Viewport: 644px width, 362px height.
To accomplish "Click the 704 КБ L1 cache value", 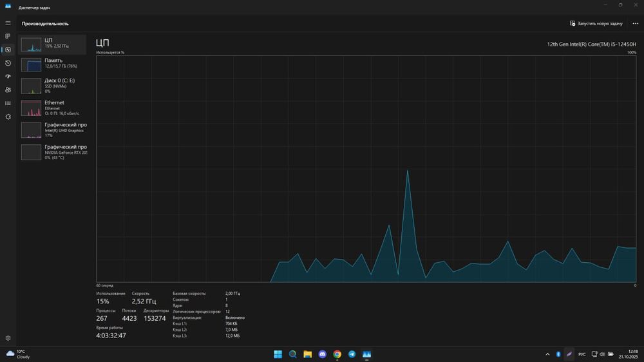I will [x=231, y=324].
